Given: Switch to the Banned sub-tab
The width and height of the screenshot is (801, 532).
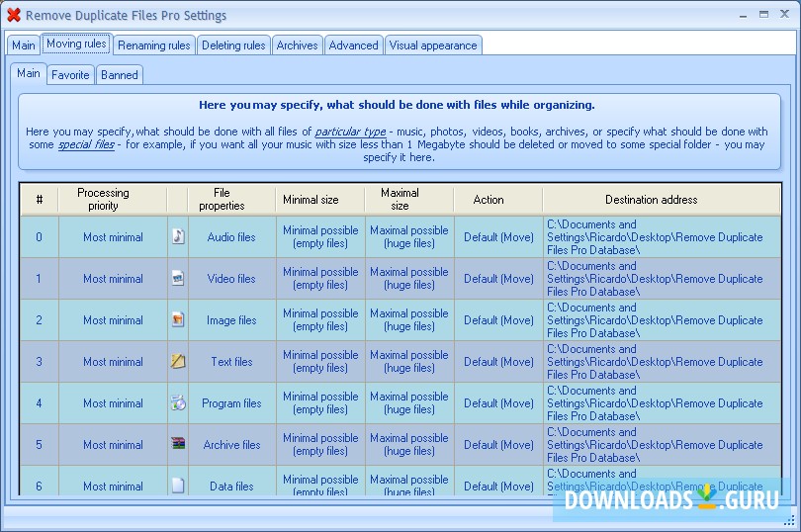Looking at the screenshot, I should (x=120, y=75).
